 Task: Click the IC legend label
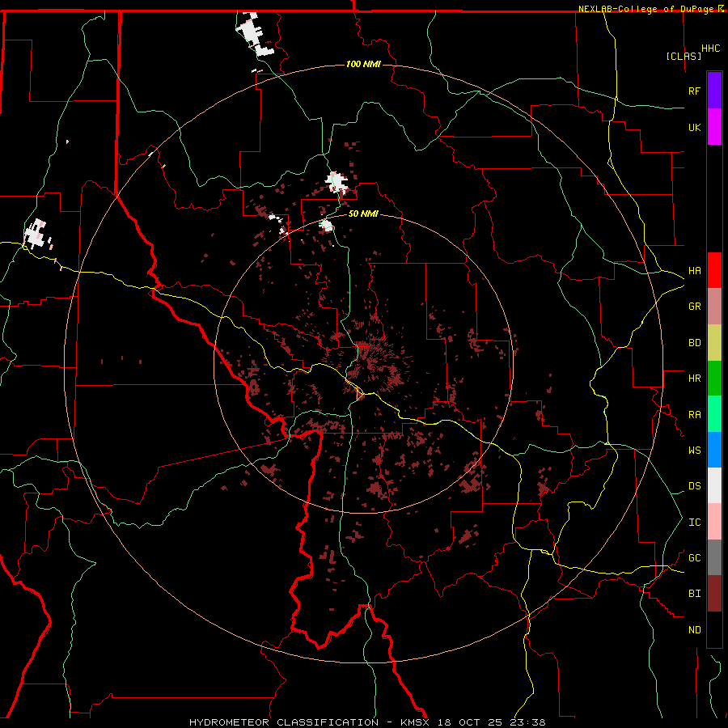point(695,523)
